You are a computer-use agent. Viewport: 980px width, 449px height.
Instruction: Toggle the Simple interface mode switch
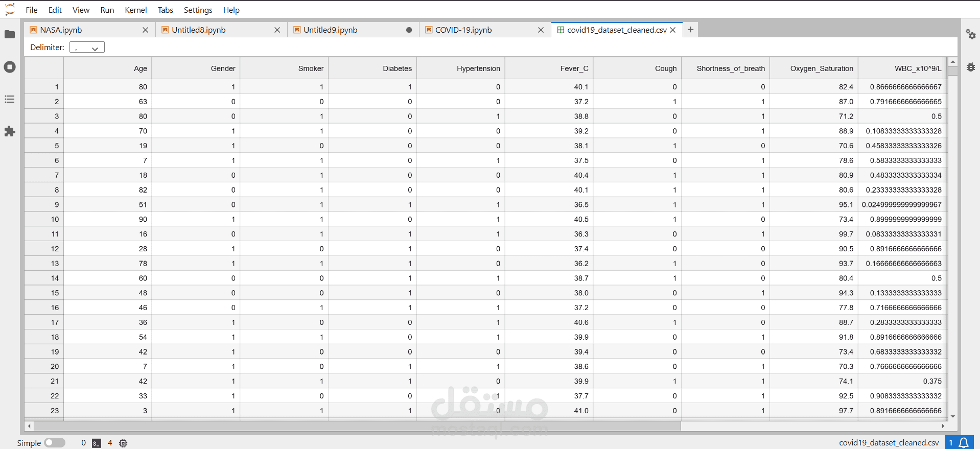pyautogui.click(x=55, y=443)
